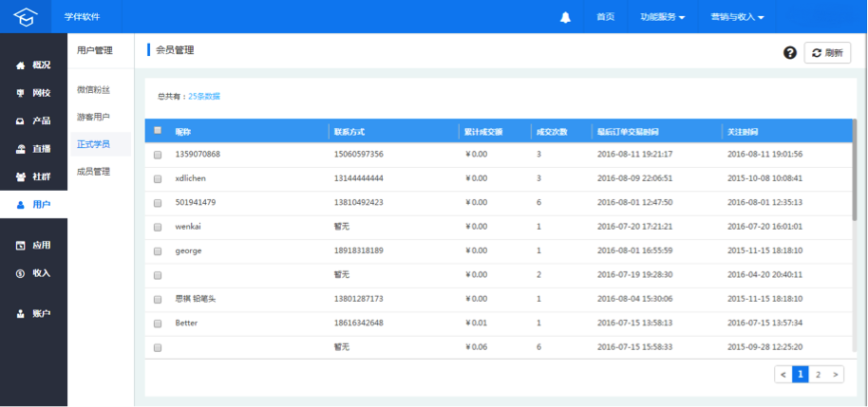Select 正式学员 submenu item
868x407 pixels.
[x=94, y=144]
